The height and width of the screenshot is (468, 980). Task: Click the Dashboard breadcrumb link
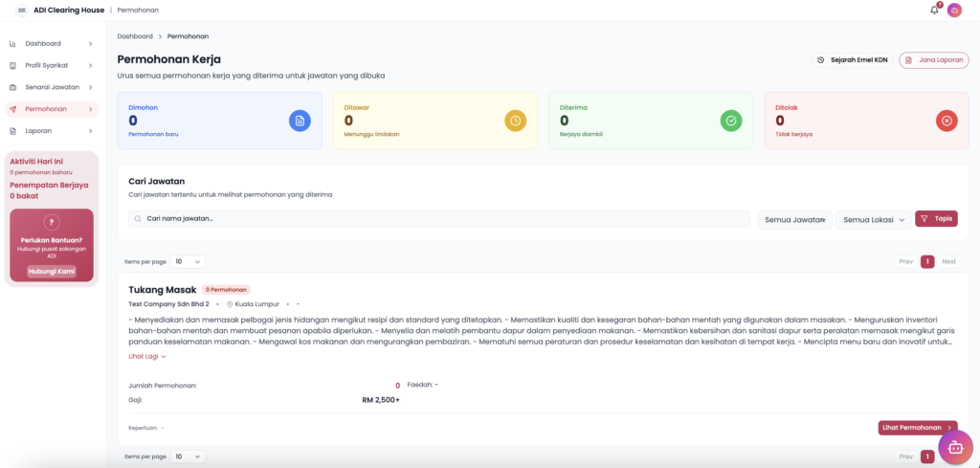[x=135, y=36]
